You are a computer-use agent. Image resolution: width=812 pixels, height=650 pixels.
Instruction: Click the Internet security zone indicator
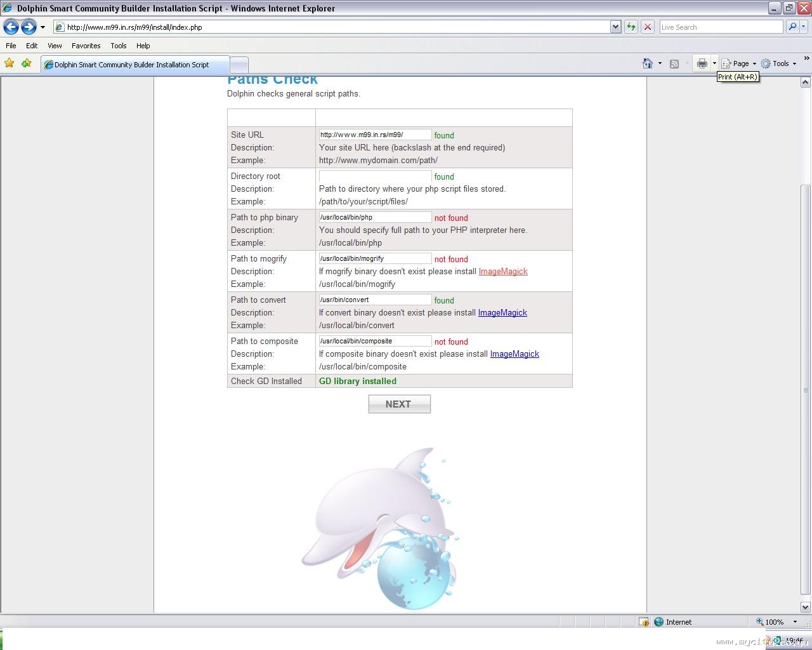click(x=672, y=622)
